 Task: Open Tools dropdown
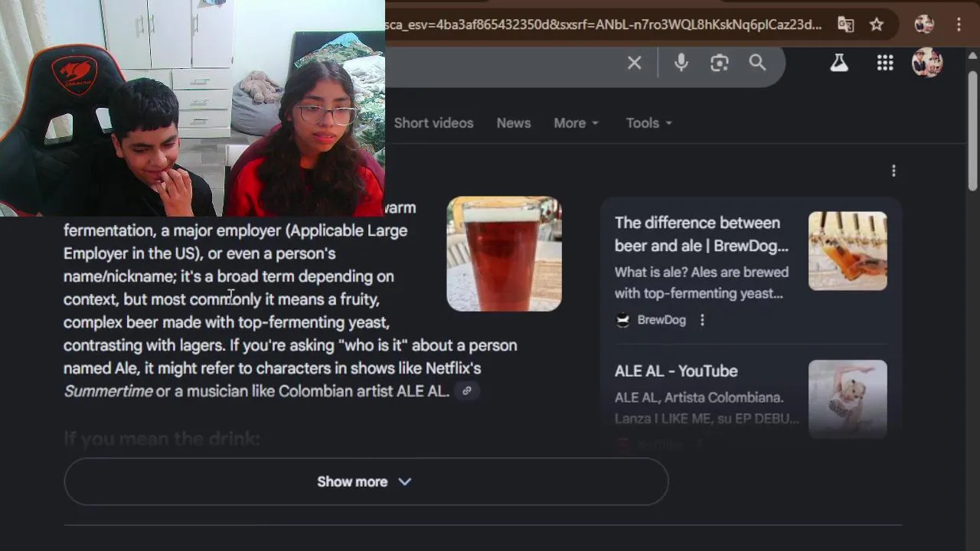coord(649,123)
